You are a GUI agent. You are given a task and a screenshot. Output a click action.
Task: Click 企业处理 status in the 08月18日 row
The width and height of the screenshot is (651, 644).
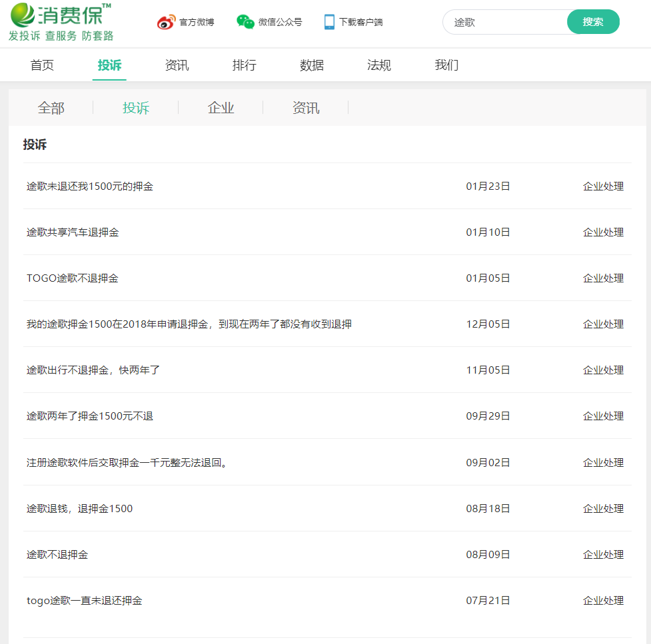[603, 509]
